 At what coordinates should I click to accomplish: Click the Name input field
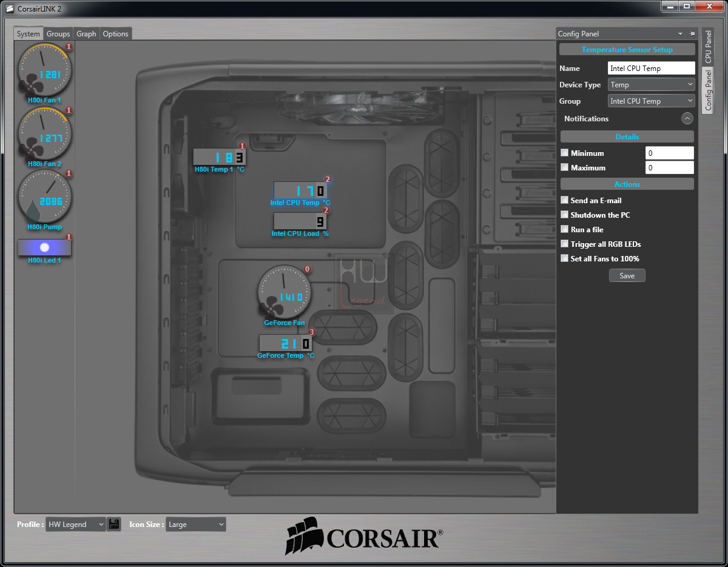[651, 69]
